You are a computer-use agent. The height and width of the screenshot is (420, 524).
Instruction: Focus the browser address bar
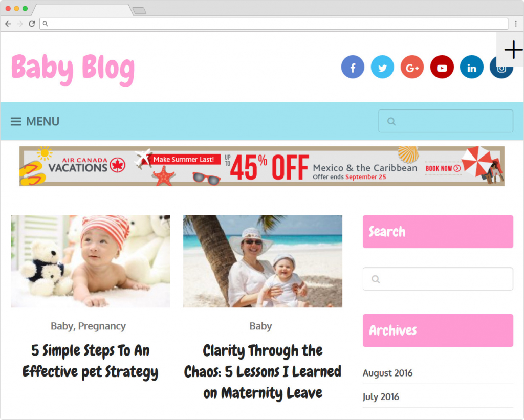(274, 24)
